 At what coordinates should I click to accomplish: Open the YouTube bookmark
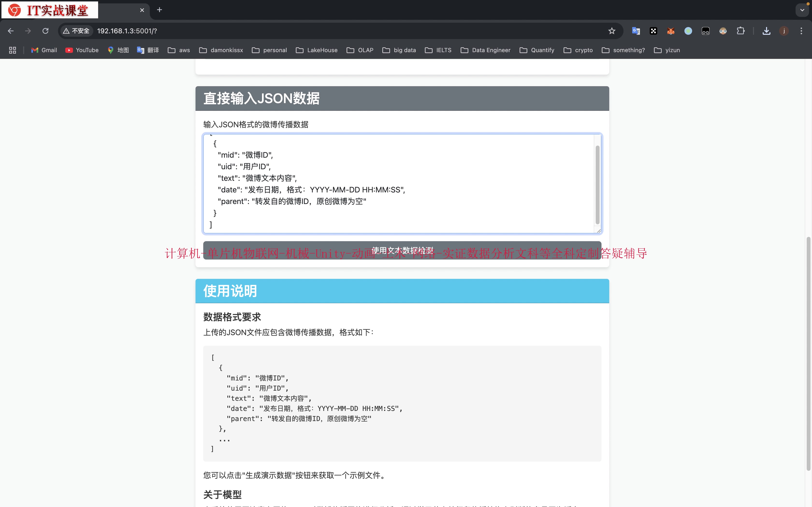[82, 50]
